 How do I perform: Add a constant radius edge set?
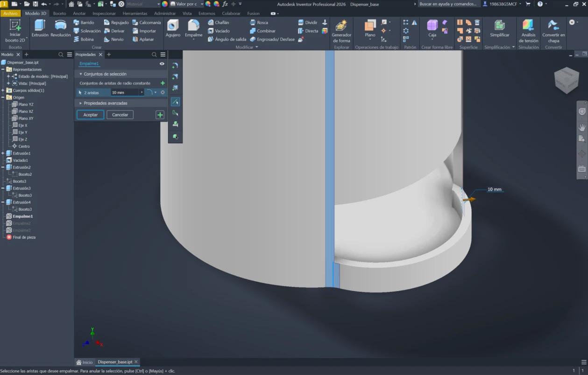click(x=163, y=83)
